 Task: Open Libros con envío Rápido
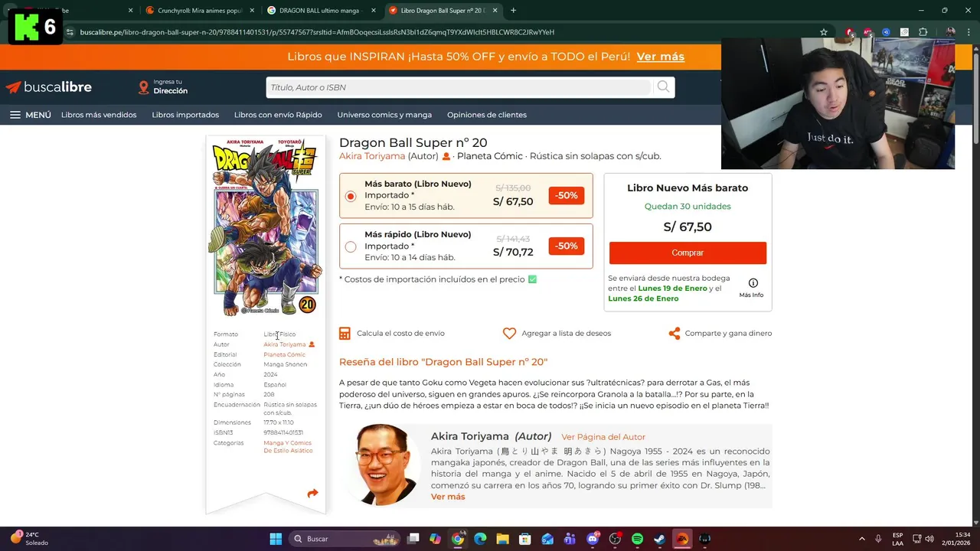(278, 115)
